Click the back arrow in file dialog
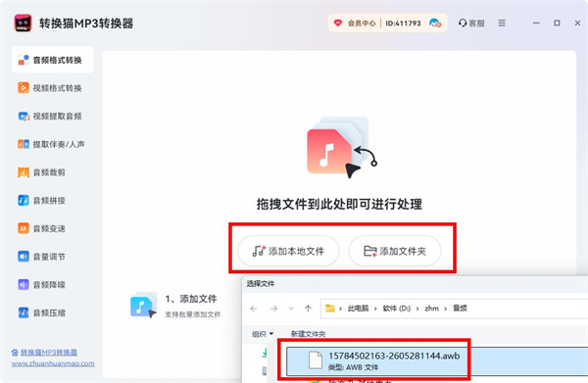This screenshot has width=588, height=383. point(254,309)
